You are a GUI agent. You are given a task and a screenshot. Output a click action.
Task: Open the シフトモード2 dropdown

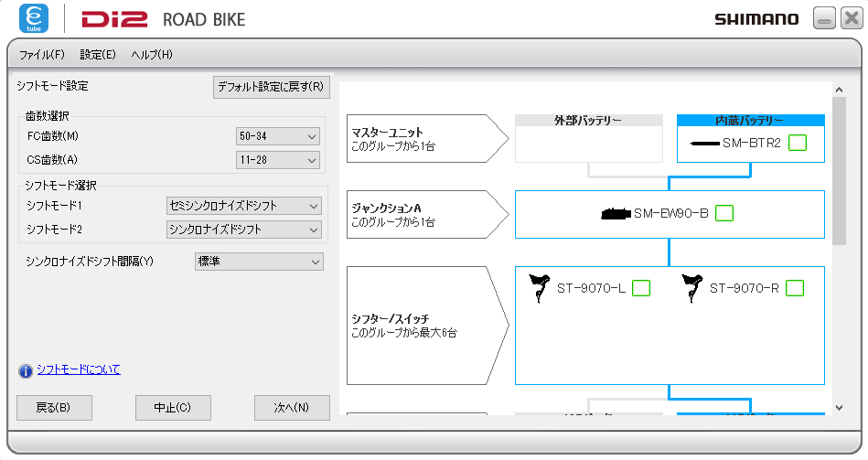244,230
